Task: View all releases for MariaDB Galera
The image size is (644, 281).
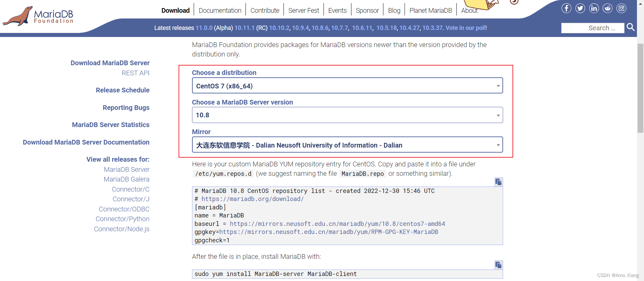Action: click(126, 179)
